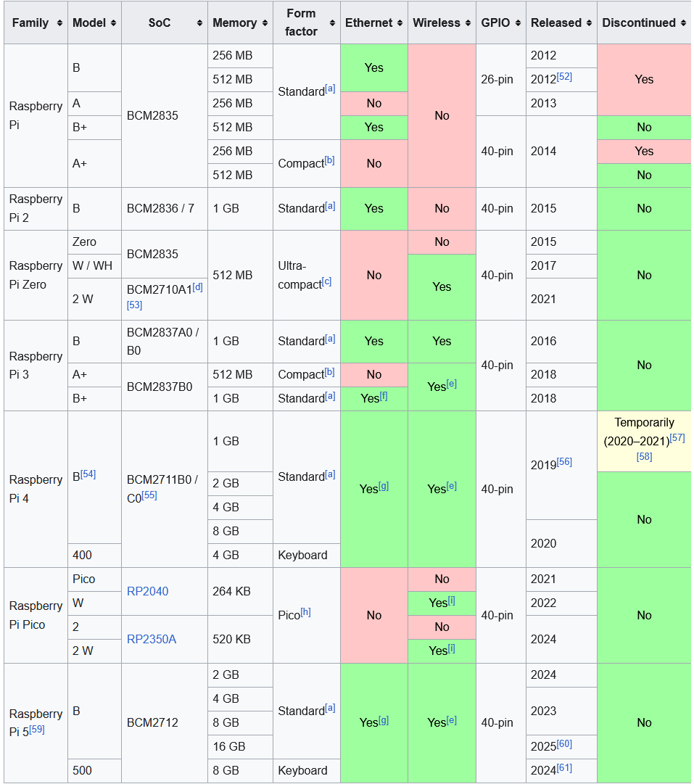Open reference [60] beside 2025

(x=564, y=743)
